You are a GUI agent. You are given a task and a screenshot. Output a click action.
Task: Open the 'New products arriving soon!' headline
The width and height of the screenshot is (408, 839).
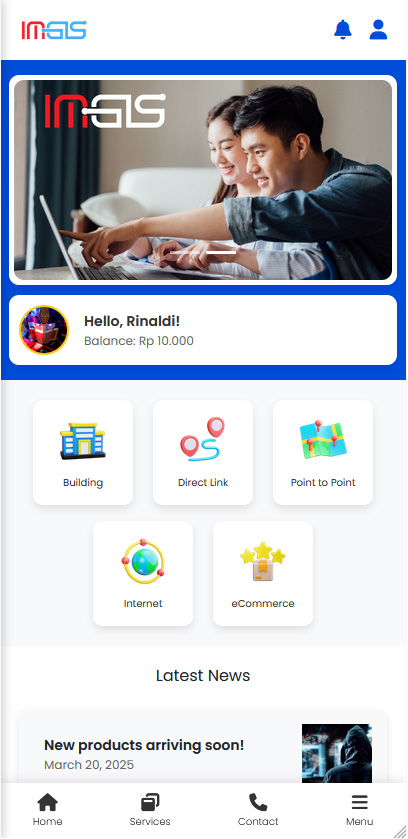(x=144, y=745)
